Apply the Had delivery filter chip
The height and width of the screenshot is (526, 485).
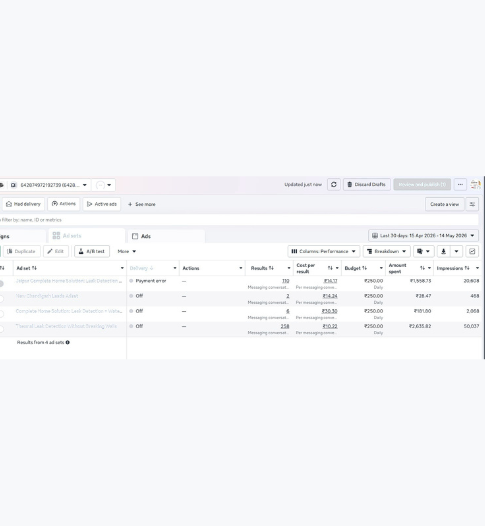coord(23,204)
